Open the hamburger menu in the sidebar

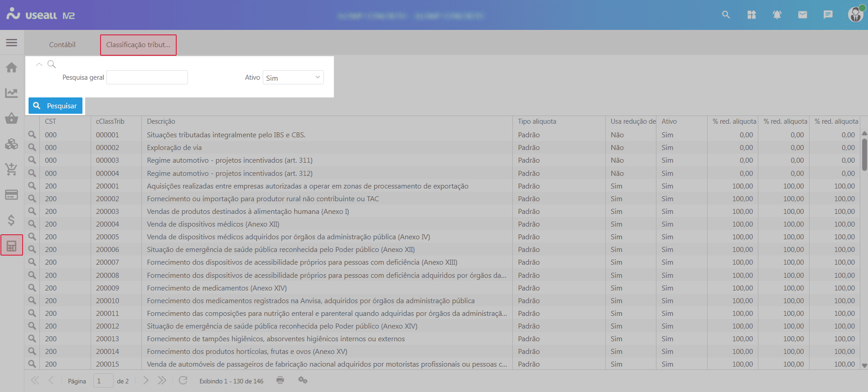coord(11,43)
